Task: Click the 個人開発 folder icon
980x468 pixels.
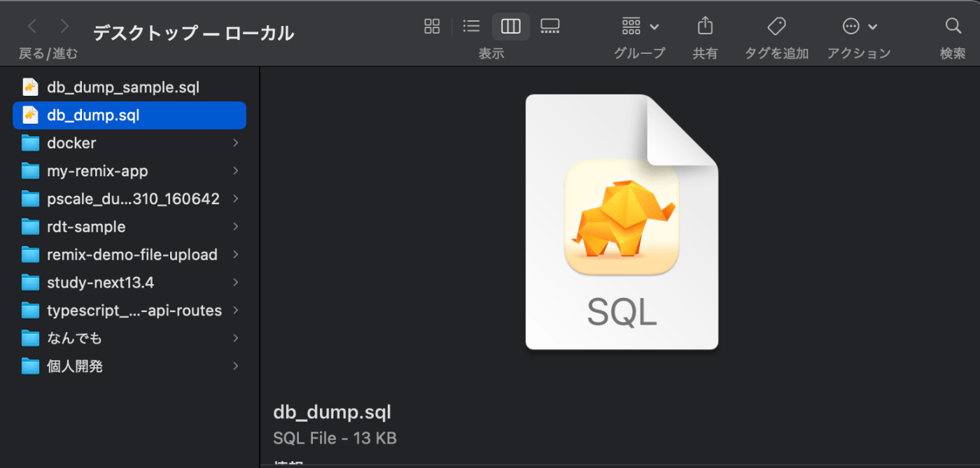Action: coord(30,366)
